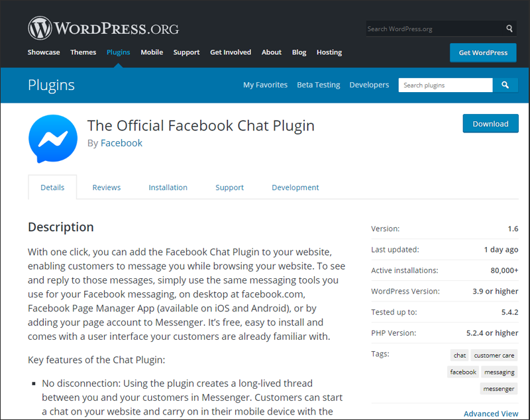Select Plugins in the top navigation
This screenshot has height=420, width=530.
(119, 52)
